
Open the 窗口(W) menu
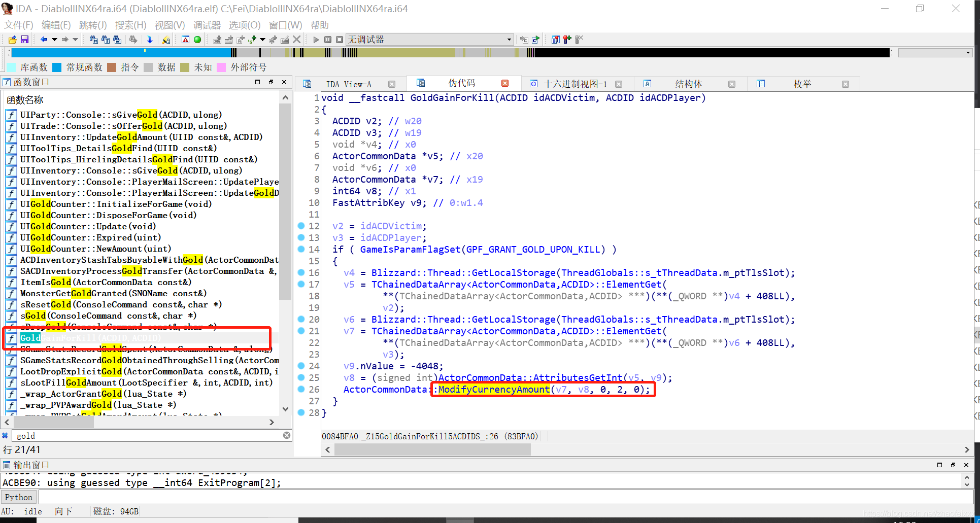(x=285, y=25)
